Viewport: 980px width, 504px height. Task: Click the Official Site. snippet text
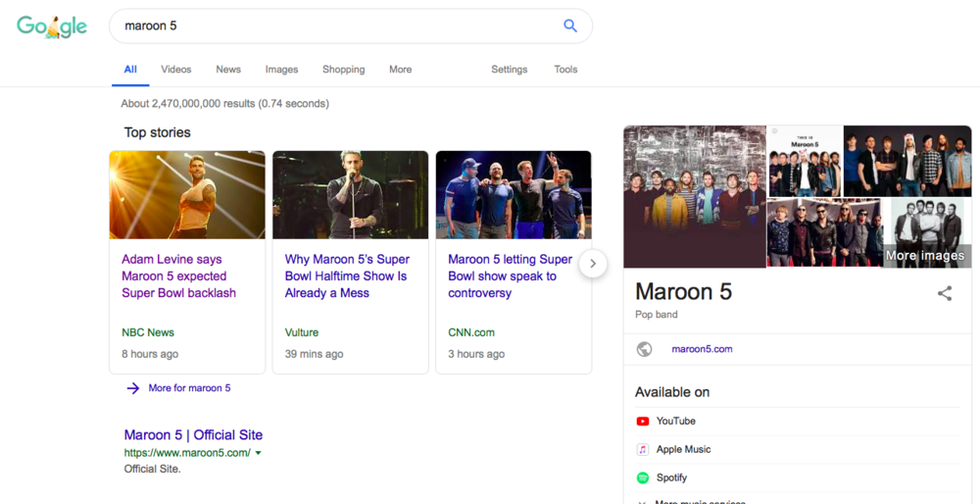click(153, 469)
